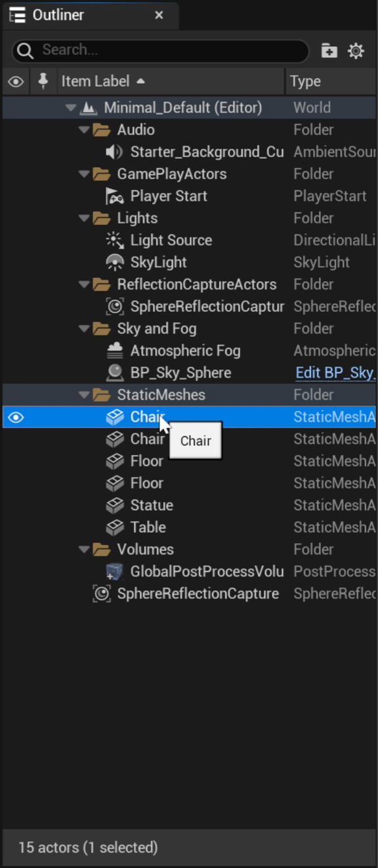
Task: Collapse the Minimal_Default world tree
Action: click(71, 108)
